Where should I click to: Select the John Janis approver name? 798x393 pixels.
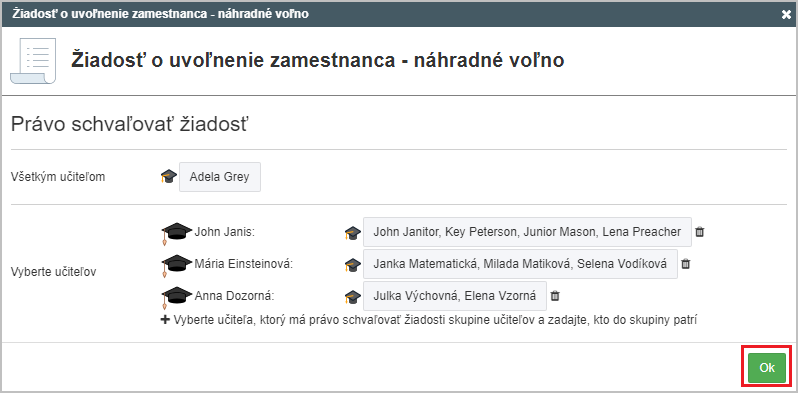pos(224,232)
